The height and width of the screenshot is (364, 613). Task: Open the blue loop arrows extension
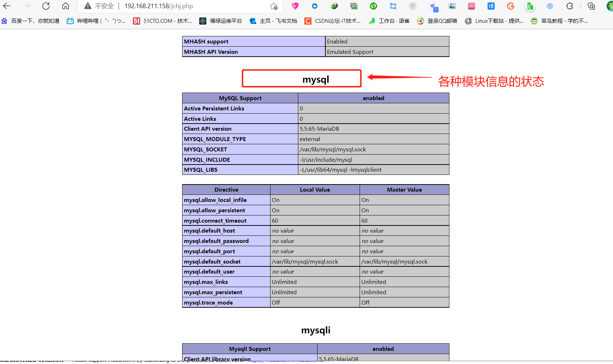393,6
